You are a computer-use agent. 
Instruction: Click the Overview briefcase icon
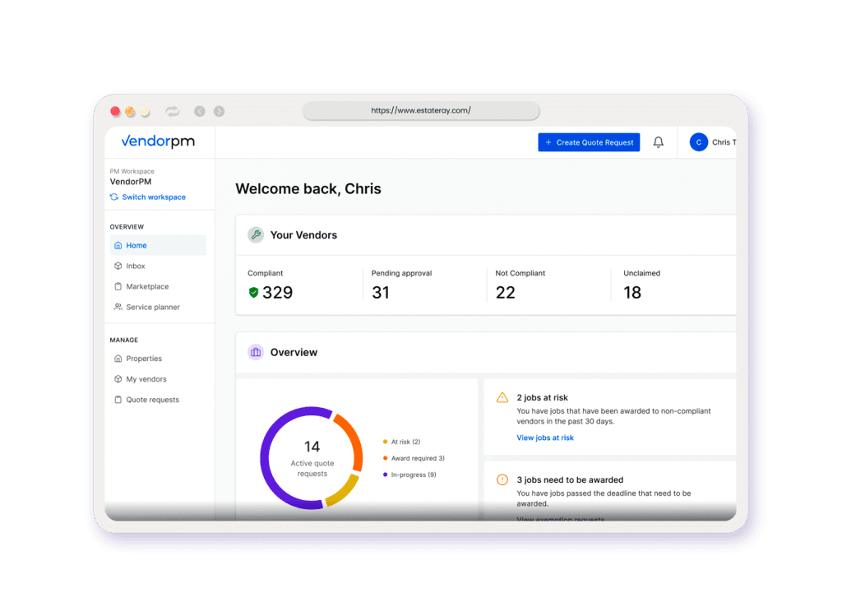point(256,352)
